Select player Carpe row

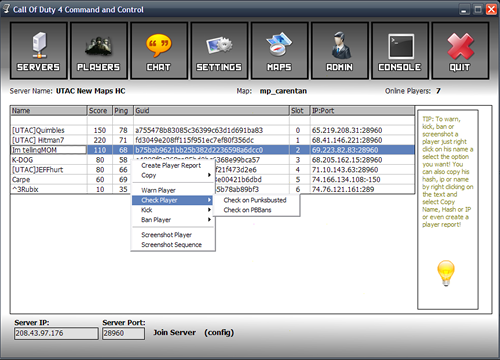coord(213,179)
